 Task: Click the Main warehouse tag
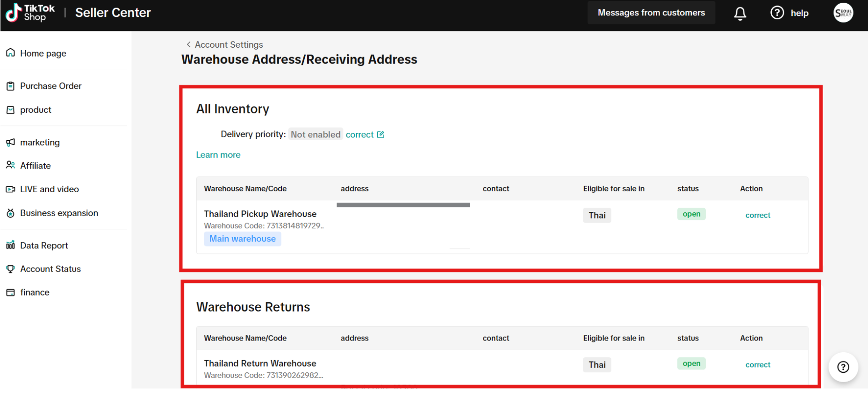click(x=242, y=239)
